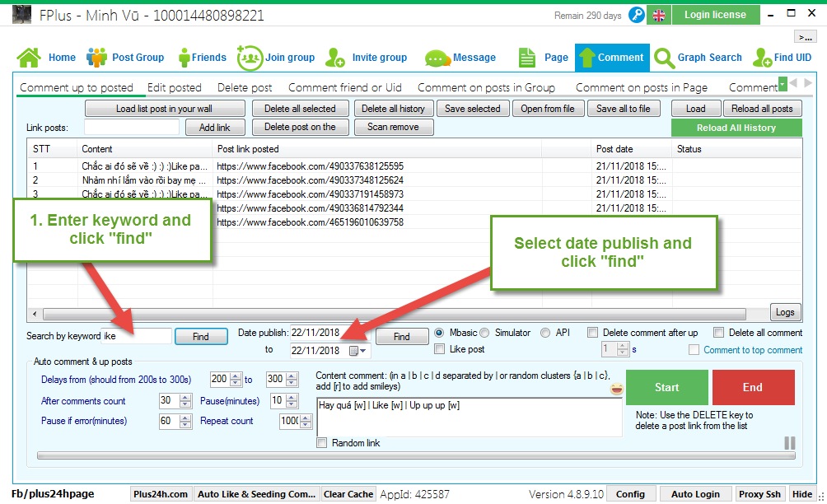This screenshot has width=827, height=504.
Task: Open the Home section icon
Action: click(29, 58)
